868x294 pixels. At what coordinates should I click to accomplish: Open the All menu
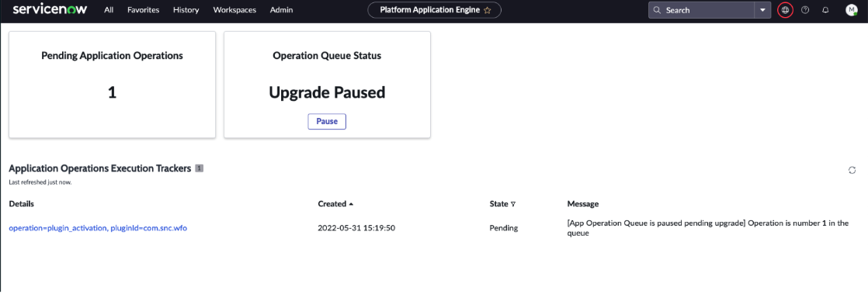109,10
